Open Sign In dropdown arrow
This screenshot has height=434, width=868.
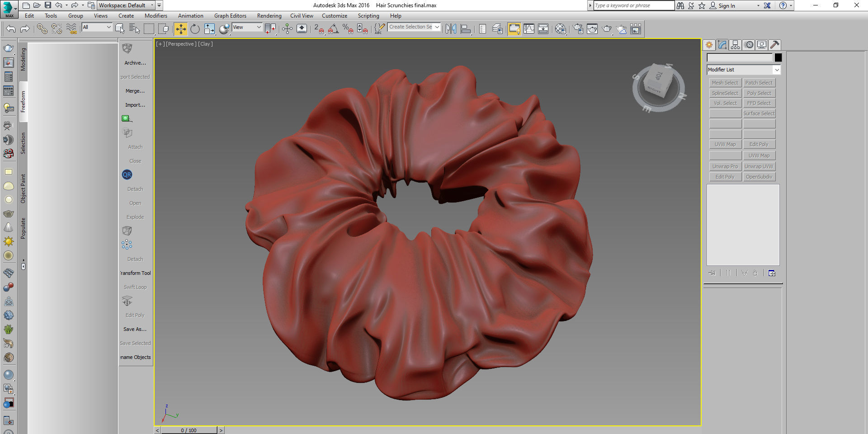pos(758,6)
